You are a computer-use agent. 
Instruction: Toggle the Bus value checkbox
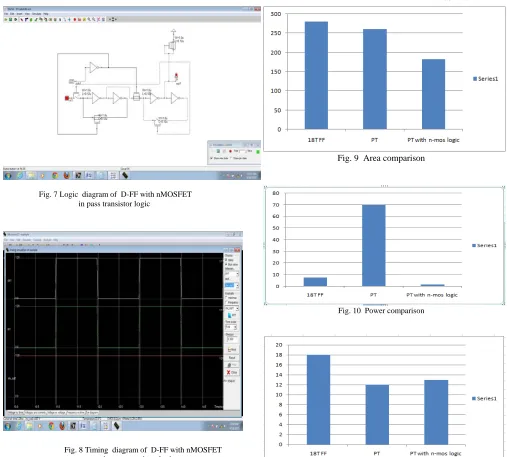[226, 265]
